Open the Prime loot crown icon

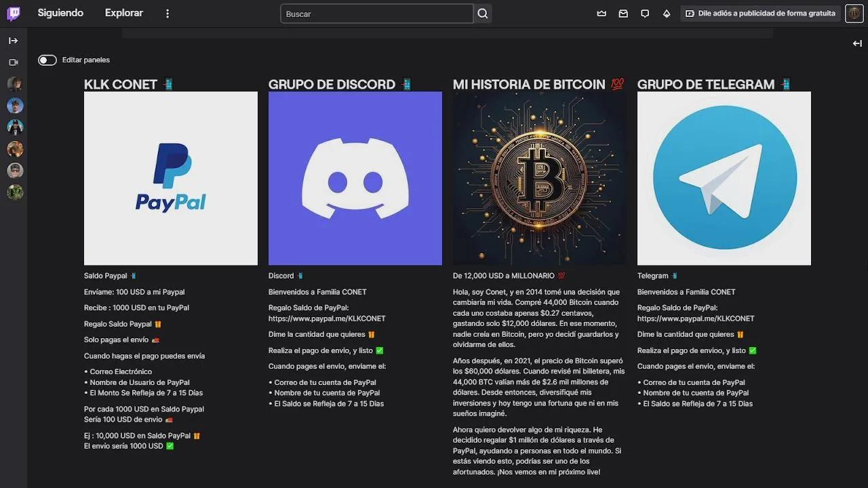point(601,14)
